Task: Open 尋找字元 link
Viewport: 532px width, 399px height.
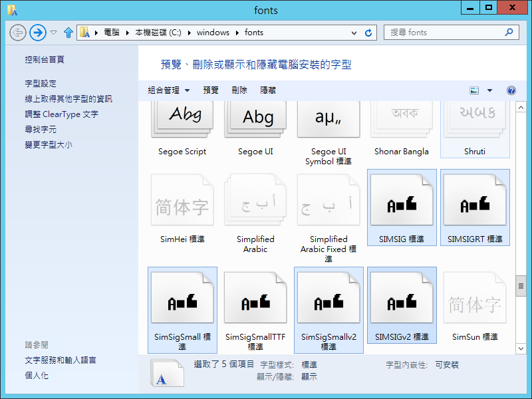Action: pos(41,129)
